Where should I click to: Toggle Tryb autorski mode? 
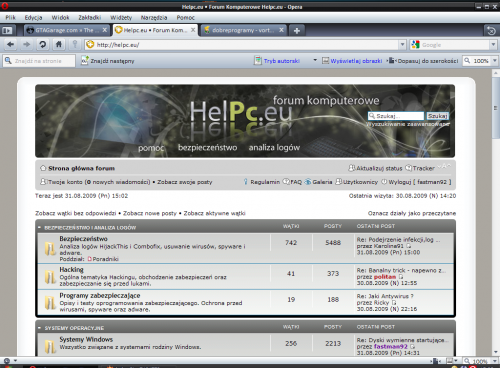277,61
